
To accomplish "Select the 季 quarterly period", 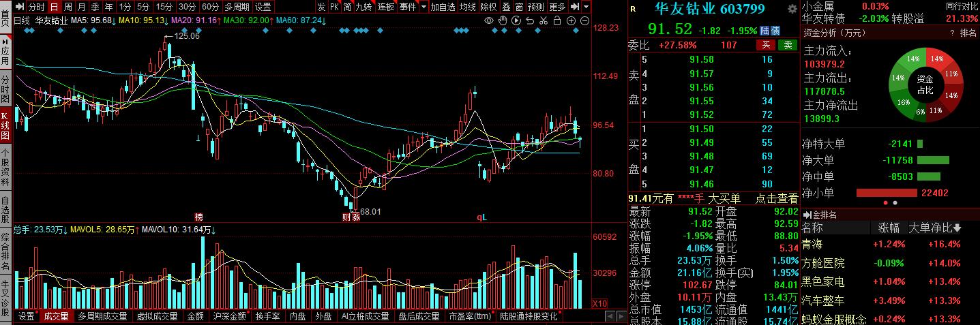I will (x=95, y=7).
